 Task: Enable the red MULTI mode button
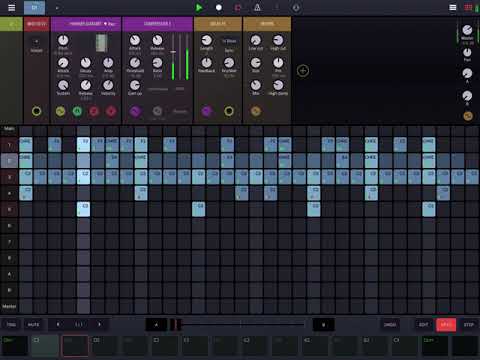click(446, 324)
